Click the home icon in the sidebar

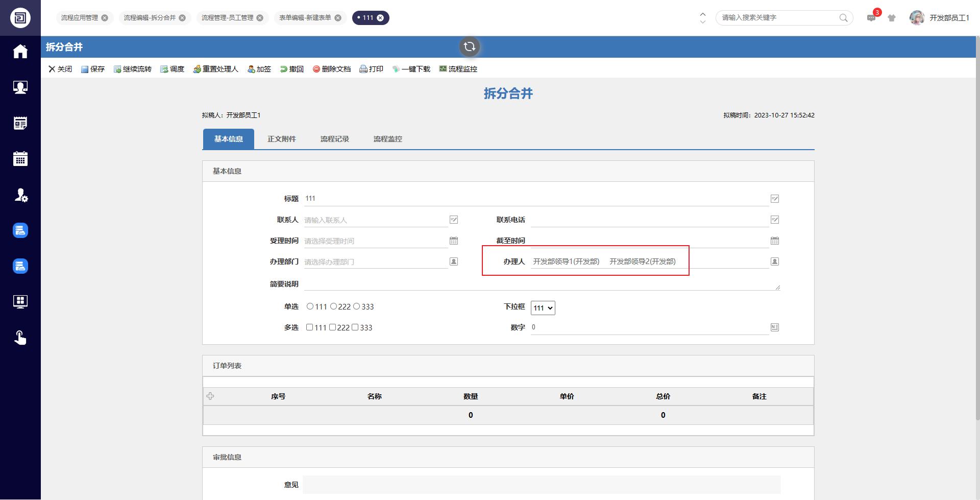pyautogui.click(x=20, y=52)
